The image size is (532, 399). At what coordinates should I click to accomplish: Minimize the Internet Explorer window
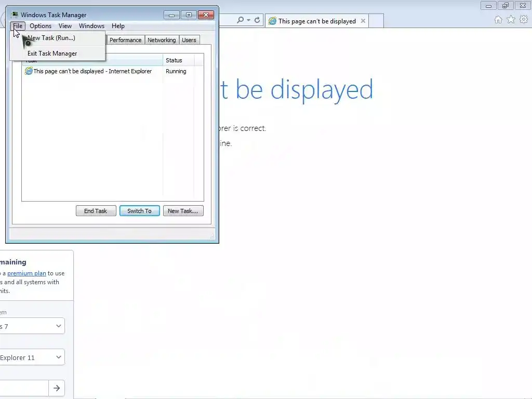point(488,6)
